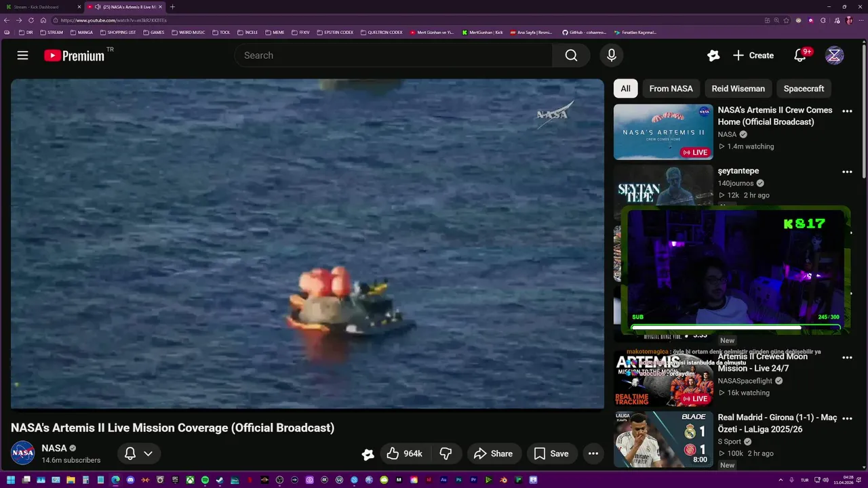This screenshot has height=488, width=868.
Task: Click the YouTube search input field
Action: [x=393, y=56]
